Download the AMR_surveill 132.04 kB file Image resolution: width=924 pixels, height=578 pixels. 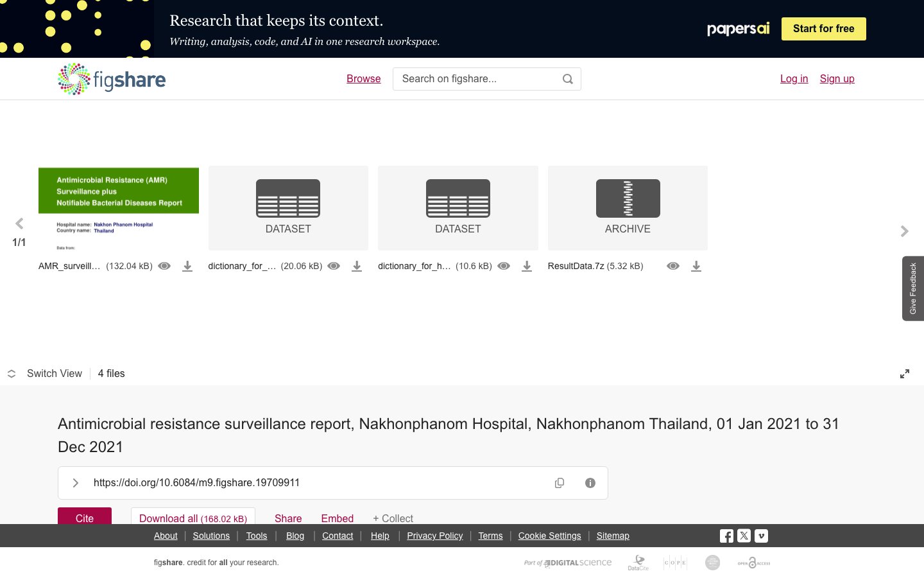click(x=187, y=266)
